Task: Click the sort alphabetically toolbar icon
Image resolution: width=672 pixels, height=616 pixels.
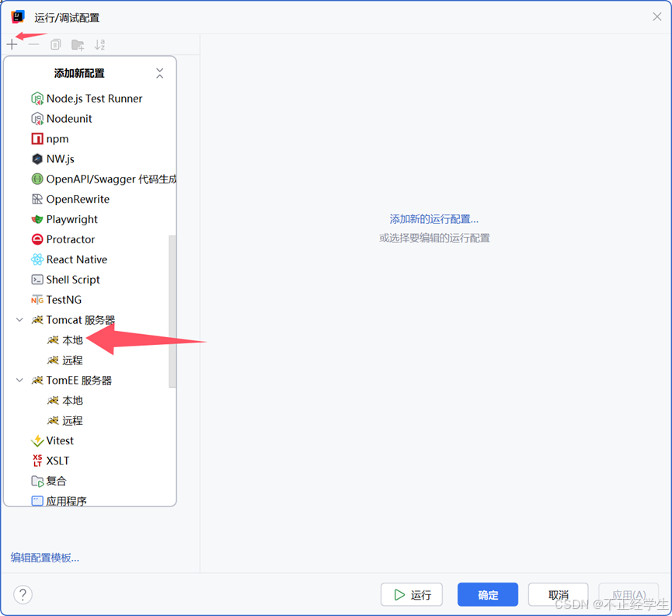Action: pyautogui.click(x=99, y=44)
